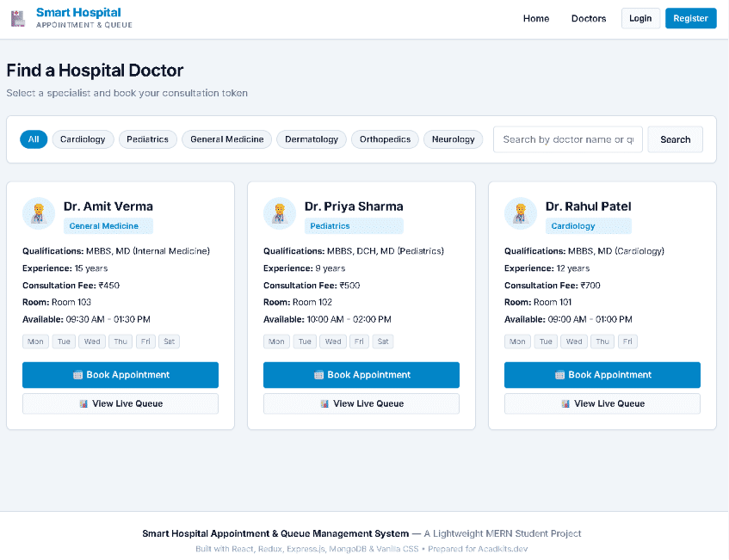Viewport: 729px width, 560px height.
Task: Filter doctors by Pediatrics chip
Action: 148,139
